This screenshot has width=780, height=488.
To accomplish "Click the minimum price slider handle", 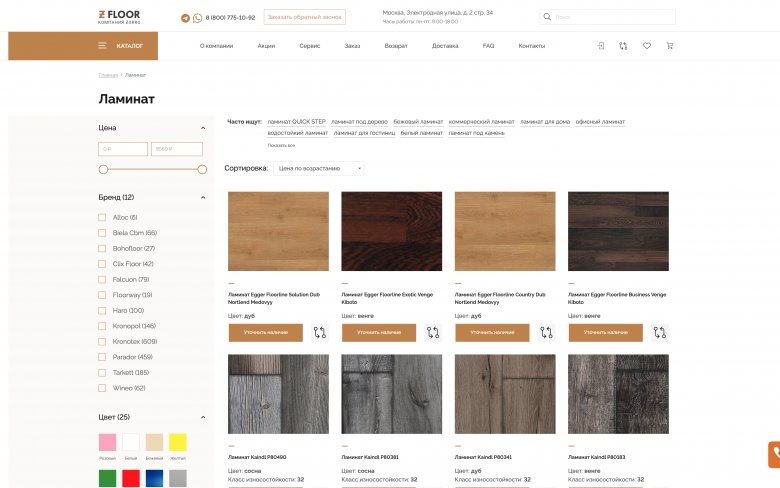I will pyautogui.click(x=103, y=170).
